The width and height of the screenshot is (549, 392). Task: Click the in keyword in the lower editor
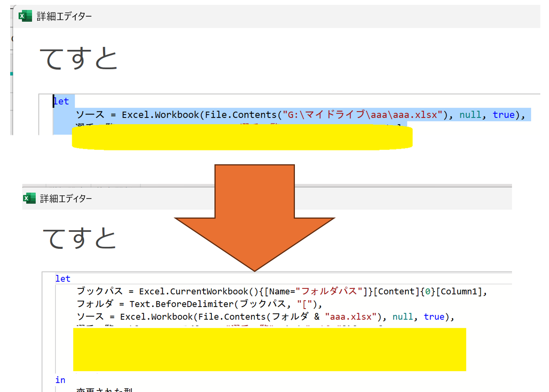coord(60,380)
